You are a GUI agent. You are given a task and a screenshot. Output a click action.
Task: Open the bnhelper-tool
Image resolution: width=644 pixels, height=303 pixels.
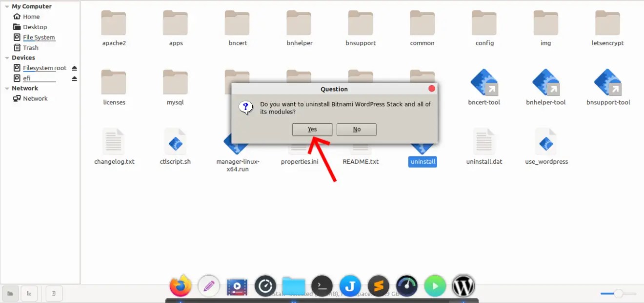pos(545,83)
